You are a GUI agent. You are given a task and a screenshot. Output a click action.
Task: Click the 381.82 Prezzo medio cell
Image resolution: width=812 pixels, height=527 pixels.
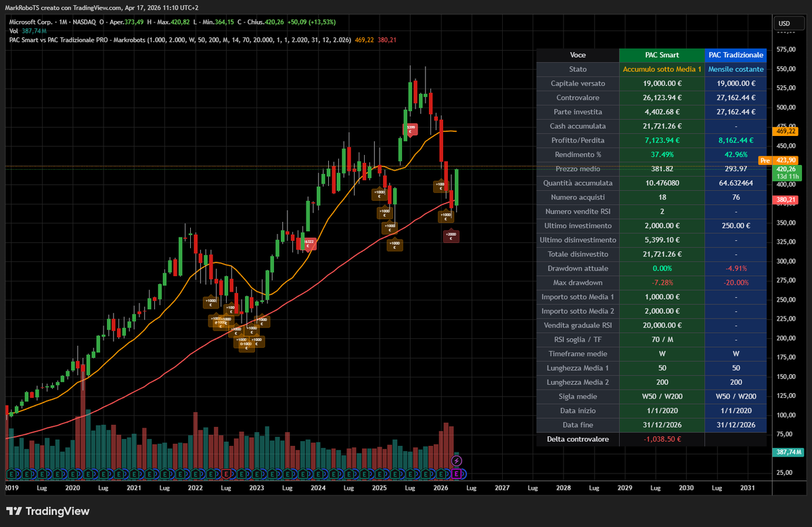662,168
